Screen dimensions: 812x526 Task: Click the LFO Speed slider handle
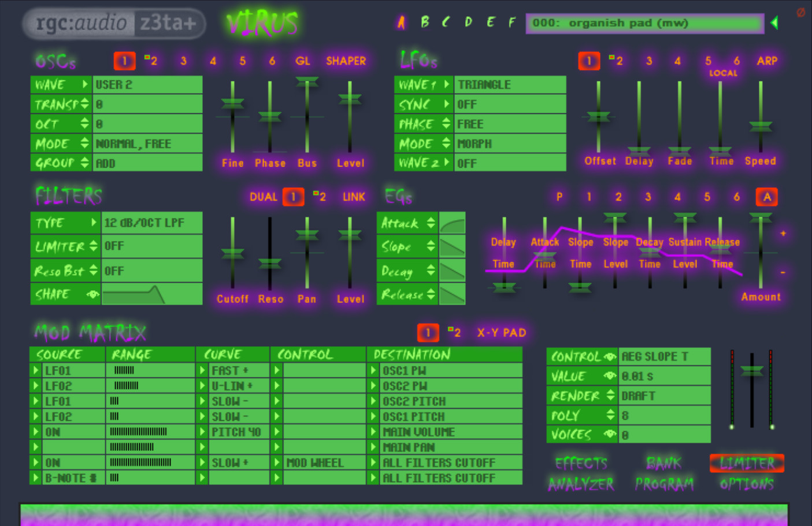tap(760, 125)
